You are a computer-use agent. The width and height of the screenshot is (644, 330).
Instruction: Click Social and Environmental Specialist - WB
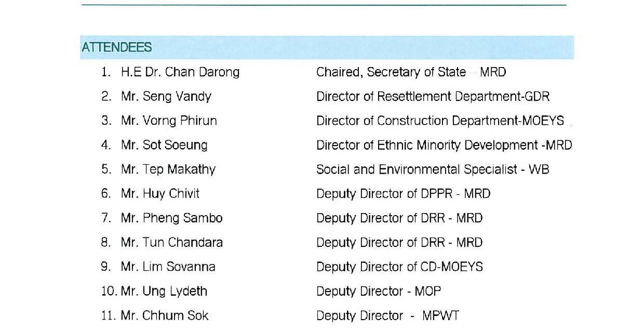[x=433, y=169]
